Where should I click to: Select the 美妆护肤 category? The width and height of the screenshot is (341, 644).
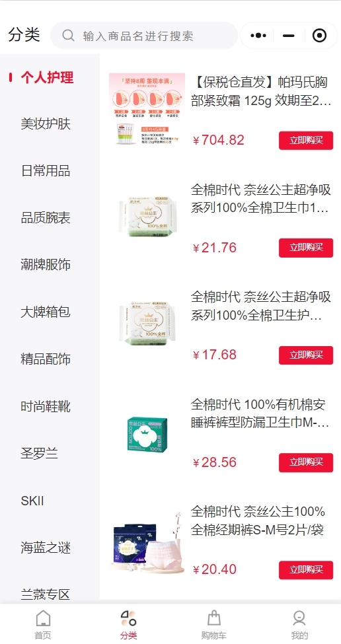46,124
